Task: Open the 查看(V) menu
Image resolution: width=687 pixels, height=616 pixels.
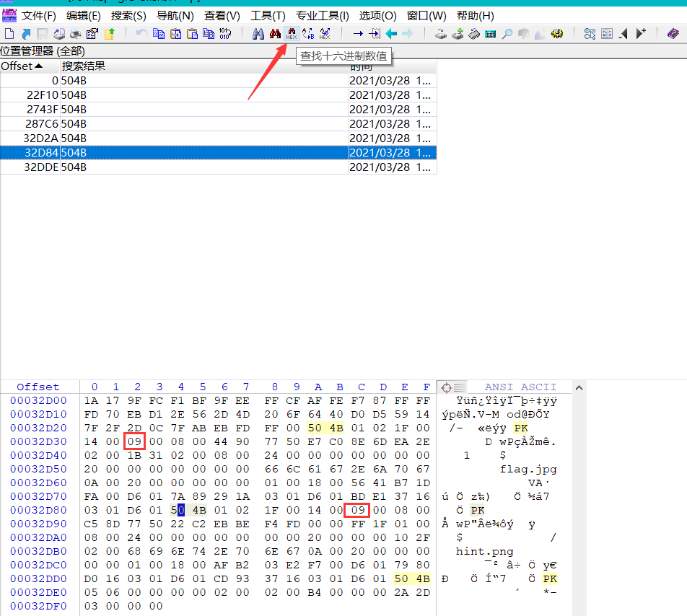Action: pos(222,16)
